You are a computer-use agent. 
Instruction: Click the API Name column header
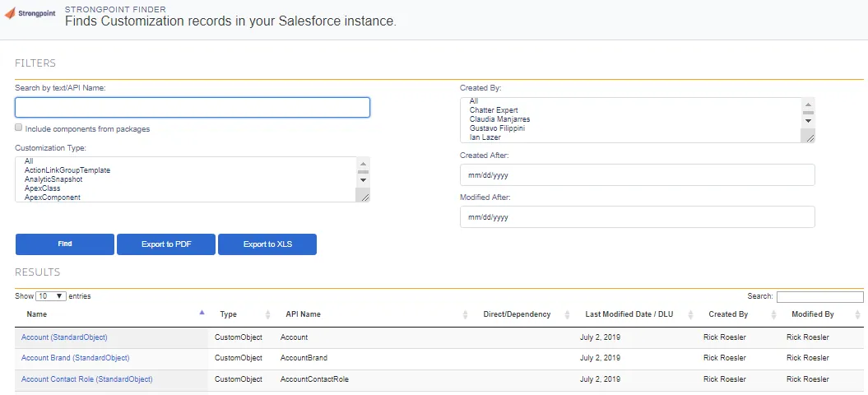pos(303,314)
